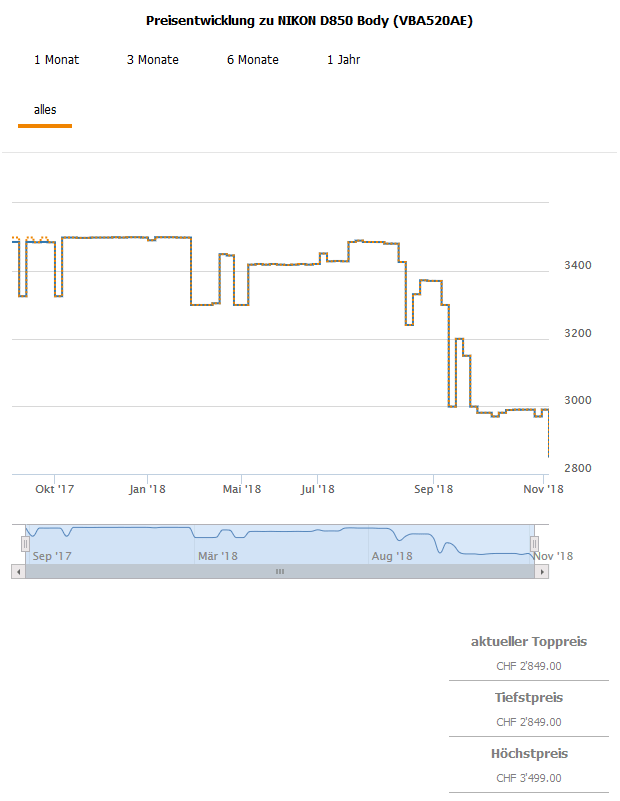Click the Nov '18 main axis label
Image resolution: width=620 pixels, height=801 pixels.
(x=543, y=489)
